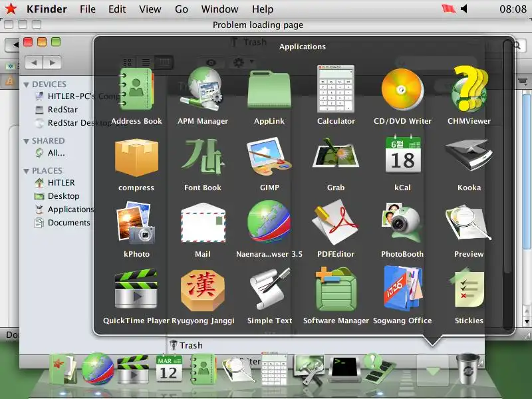Open the Help menu
532x399 pixels.
(x=263, y=9)
